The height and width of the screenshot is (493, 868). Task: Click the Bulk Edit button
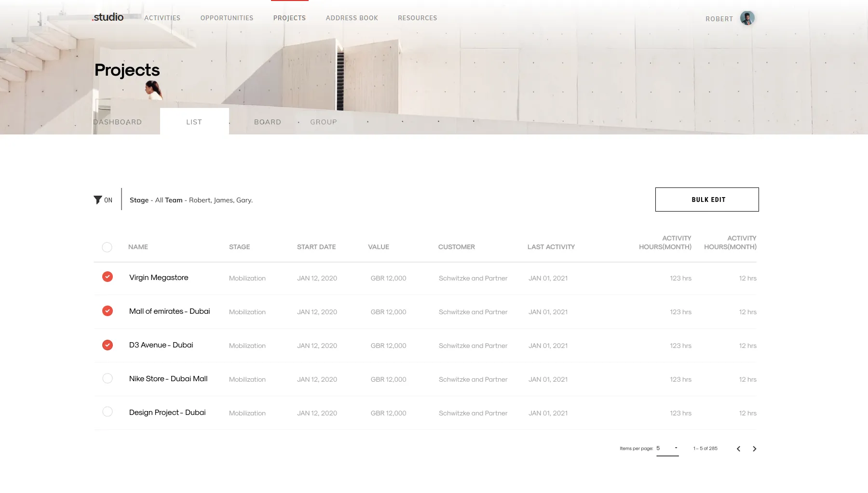coord(707,199)
